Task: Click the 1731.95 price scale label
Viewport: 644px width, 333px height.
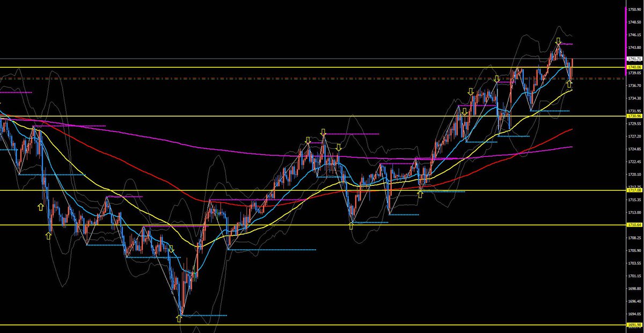Action: click(x=635, y=111)
